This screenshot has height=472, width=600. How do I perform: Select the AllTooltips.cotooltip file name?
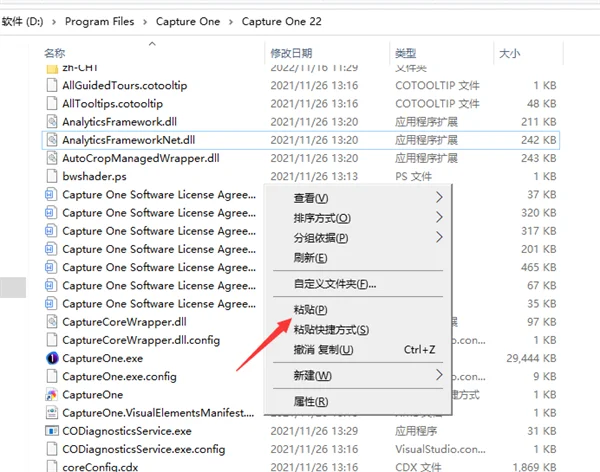click(x=112, y=104)
